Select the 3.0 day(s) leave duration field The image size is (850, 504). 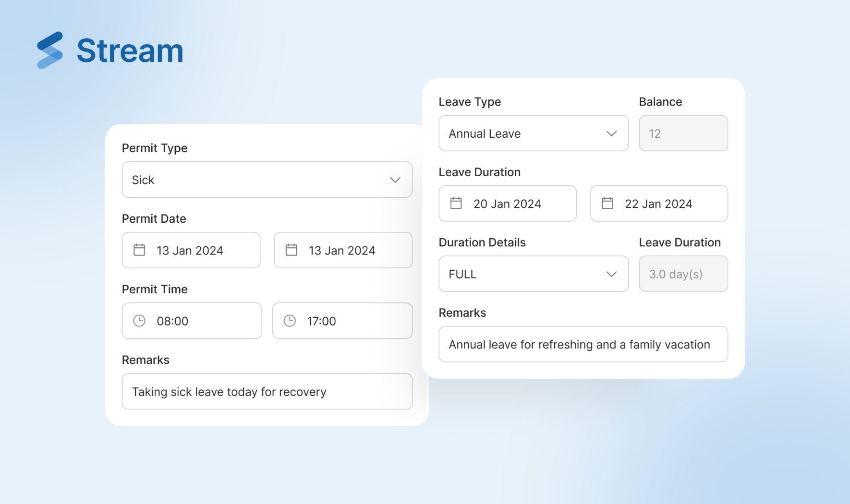[683, 274]
